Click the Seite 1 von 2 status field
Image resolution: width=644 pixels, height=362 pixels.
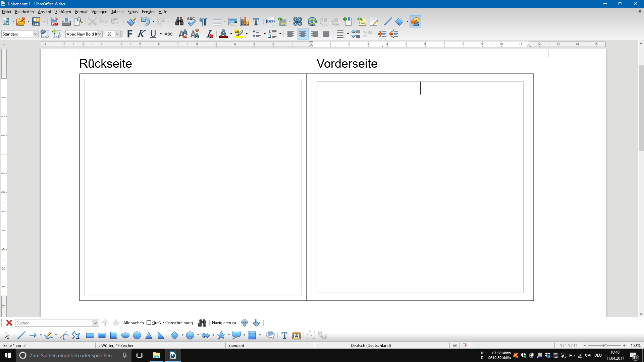pos(14,345)
